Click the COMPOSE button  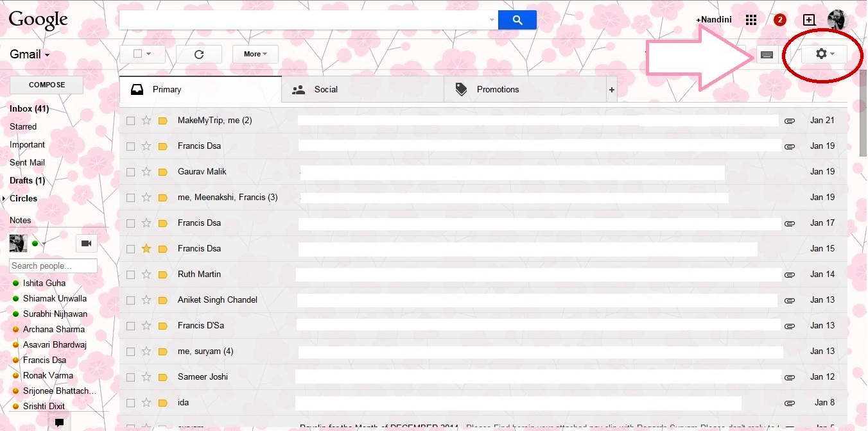click(46, 84)
